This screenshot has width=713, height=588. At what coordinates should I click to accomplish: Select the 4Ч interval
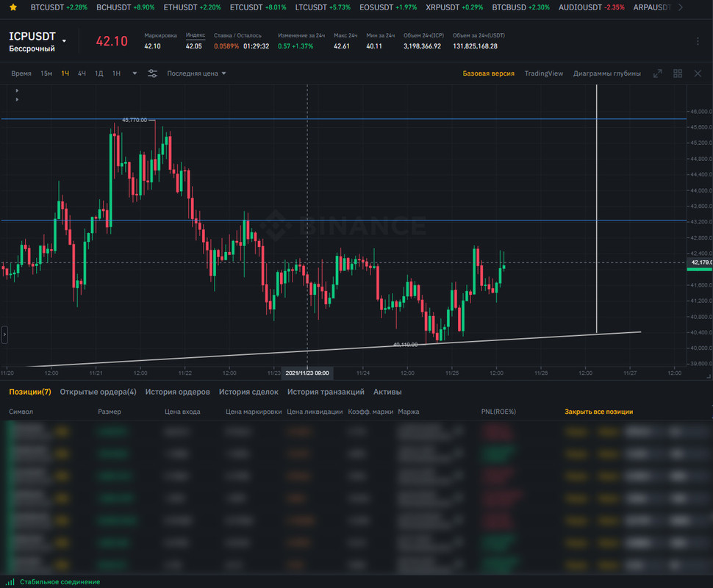pyautogui.click(x=82, y=73)
